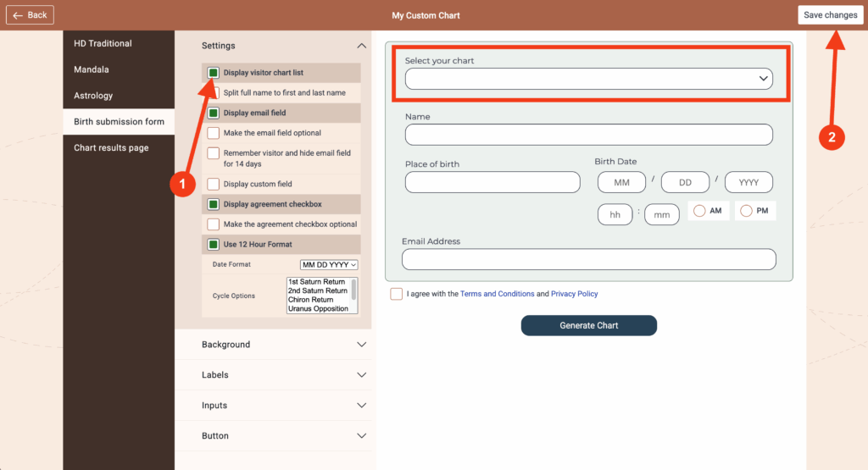
Task: Open the Astrology section
Action: (93, 96)
